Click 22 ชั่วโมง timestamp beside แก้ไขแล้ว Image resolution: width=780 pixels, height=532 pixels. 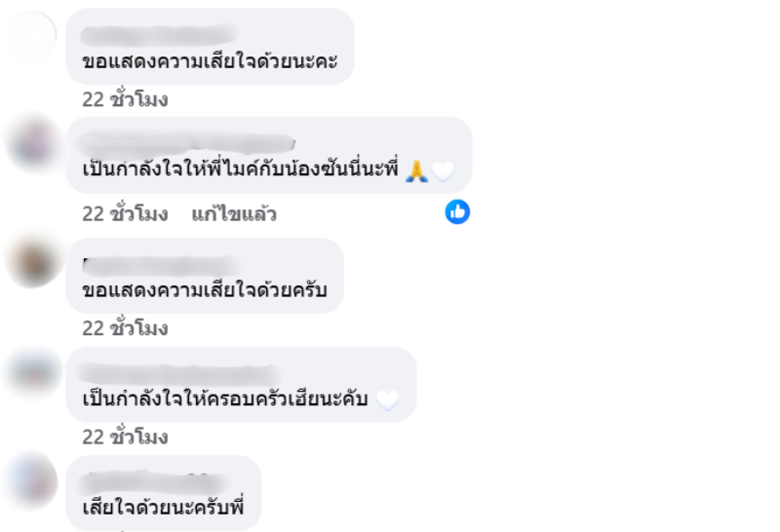[125, 214]
